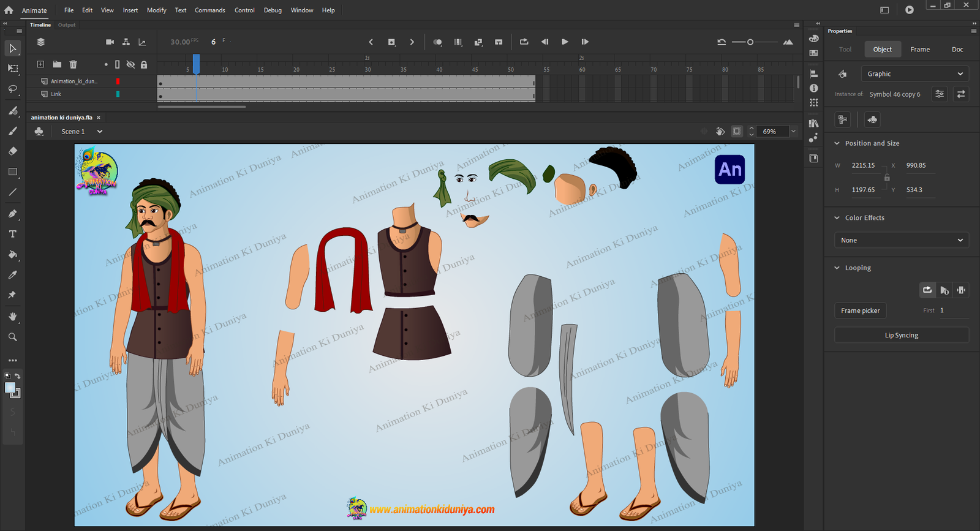
Task: Delete the selected layer with trash icon
Action: (x=73, y=64)
